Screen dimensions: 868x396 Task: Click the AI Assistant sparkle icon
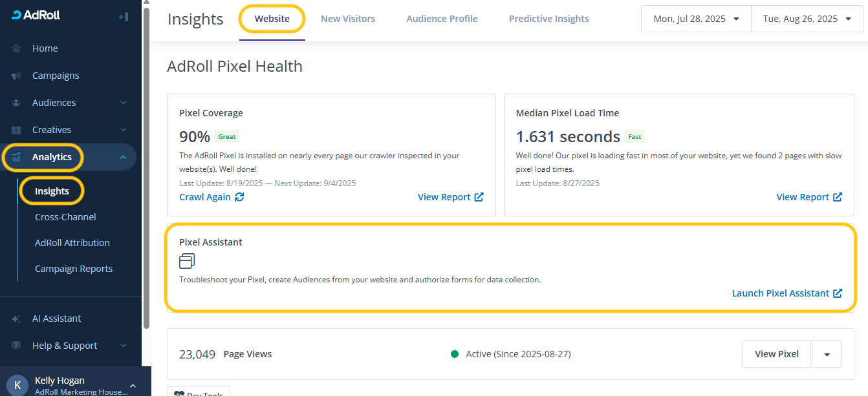pyautogui.click(x=16, y=318)
